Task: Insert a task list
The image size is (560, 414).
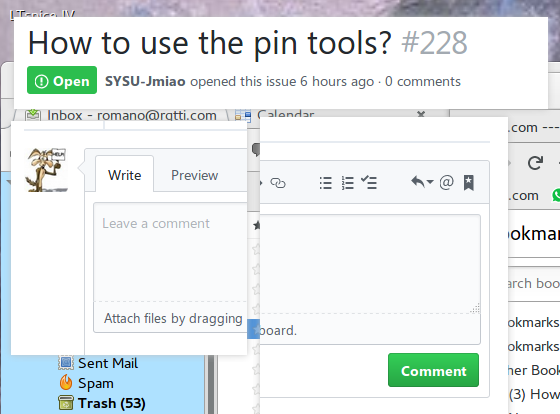Action: pyautogui.click(x=369, y=183)
